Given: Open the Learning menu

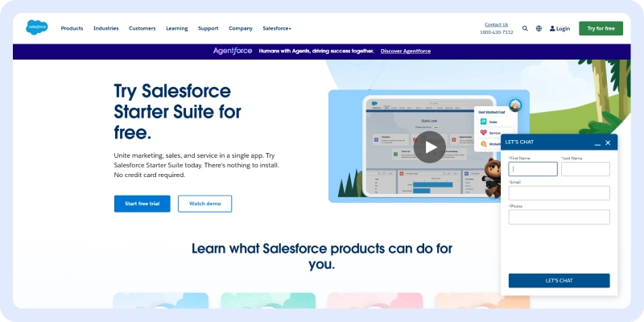Looking at the screenshot, I should pyautogui.click(x=177, y=28).
